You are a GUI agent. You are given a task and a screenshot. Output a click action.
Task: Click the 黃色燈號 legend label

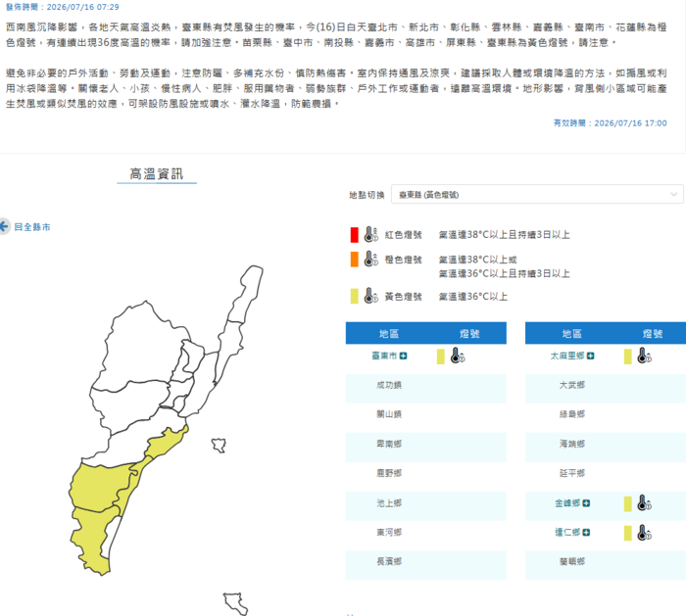point(403,297)
